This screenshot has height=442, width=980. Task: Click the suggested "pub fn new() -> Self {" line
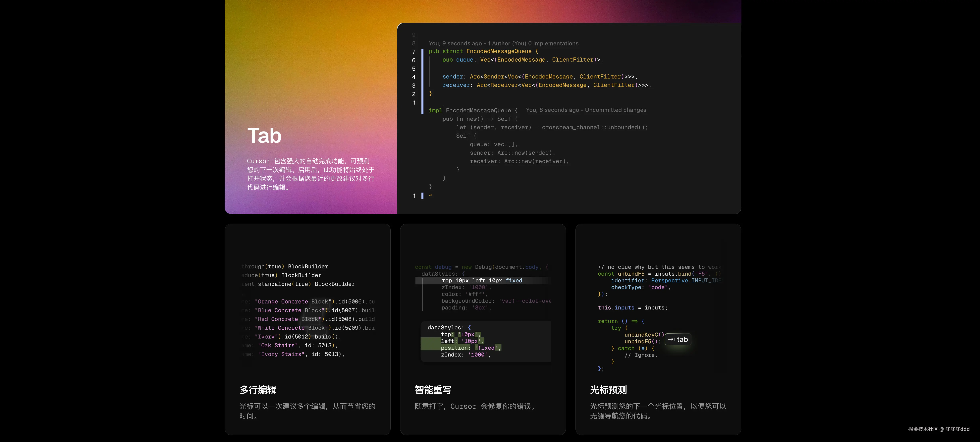click(x=480, y=119)
